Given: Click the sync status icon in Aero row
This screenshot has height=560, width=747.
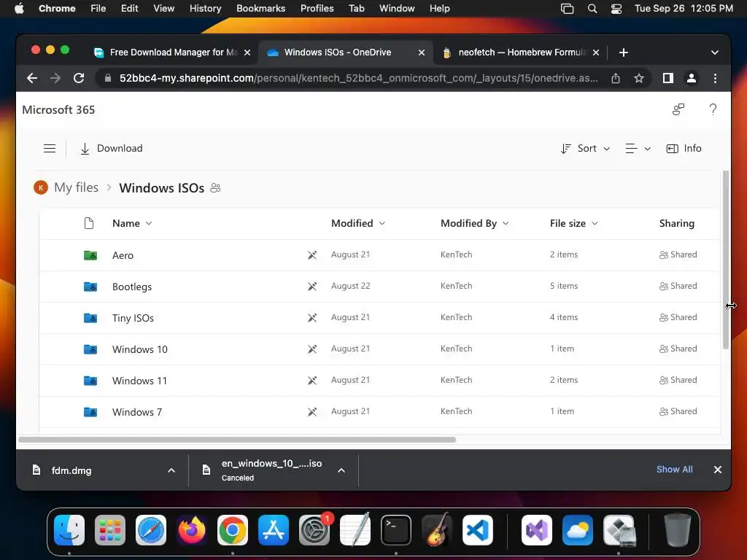Looking at the screenshot, I should click(312, 255).
